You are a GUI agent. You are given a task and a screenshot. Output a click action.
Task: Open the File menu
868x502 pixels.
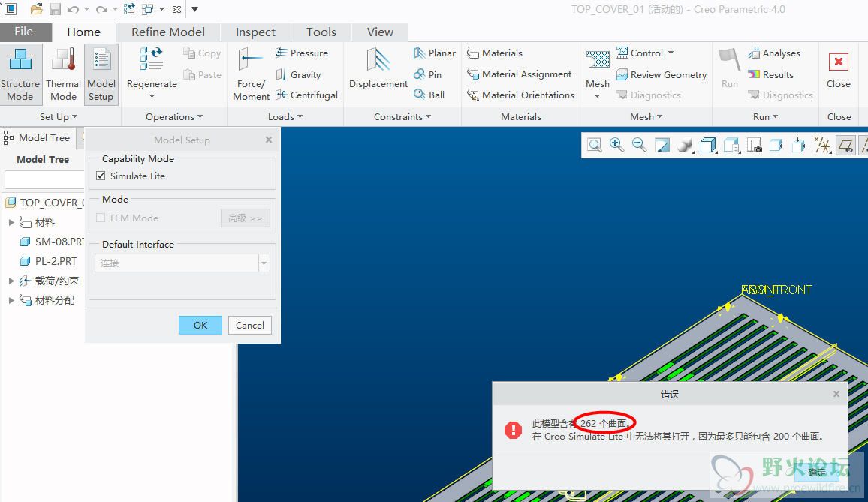click(23, 32)
